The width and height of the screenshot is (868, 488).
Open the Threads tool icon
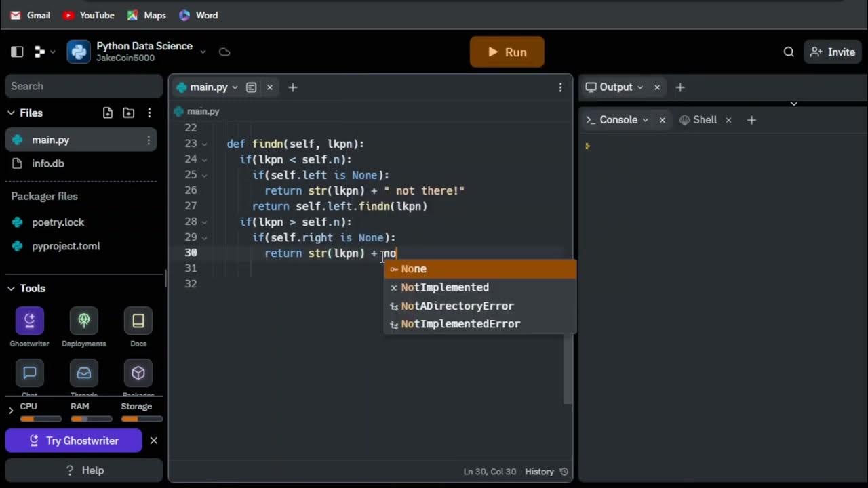(84, 373)
